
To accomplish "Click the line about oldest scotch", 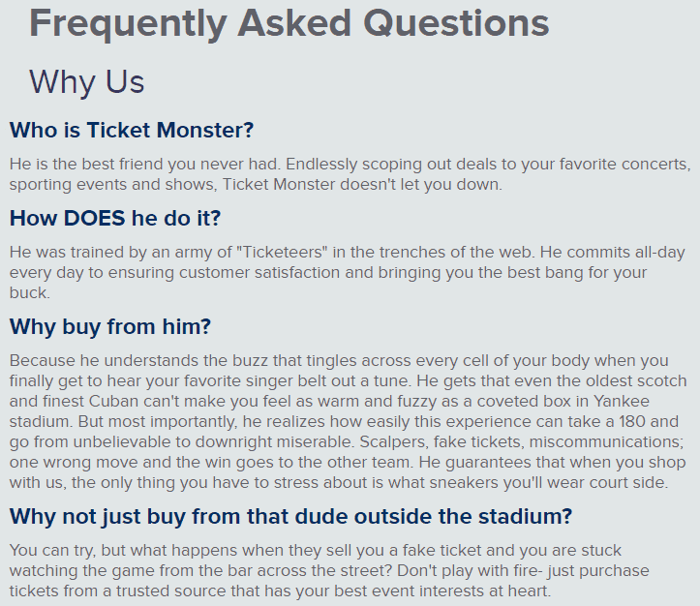I will (349, 380).
